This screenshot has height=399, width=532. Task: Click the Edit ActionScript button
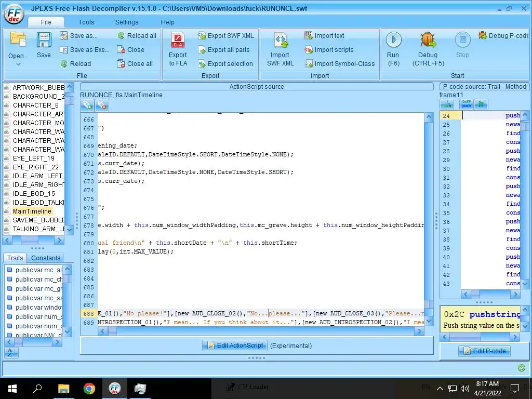click(x=235, y=345)
